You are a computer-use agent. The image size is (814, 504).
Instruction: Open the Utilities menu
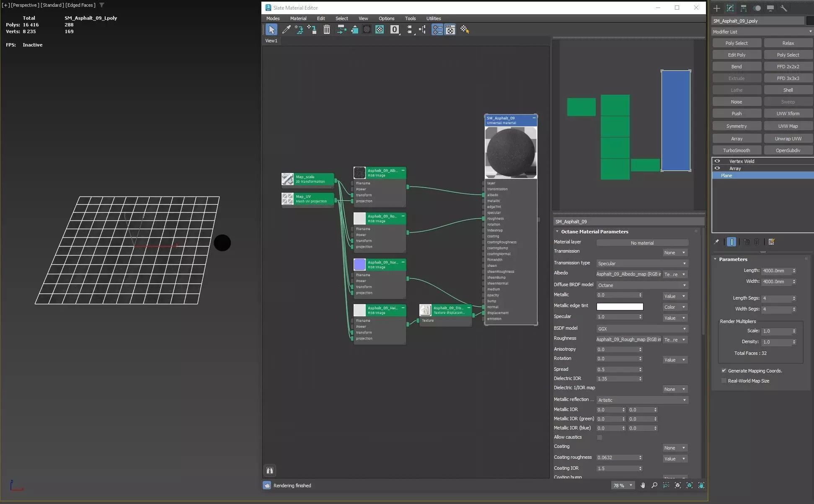click(x=433, y=18)
